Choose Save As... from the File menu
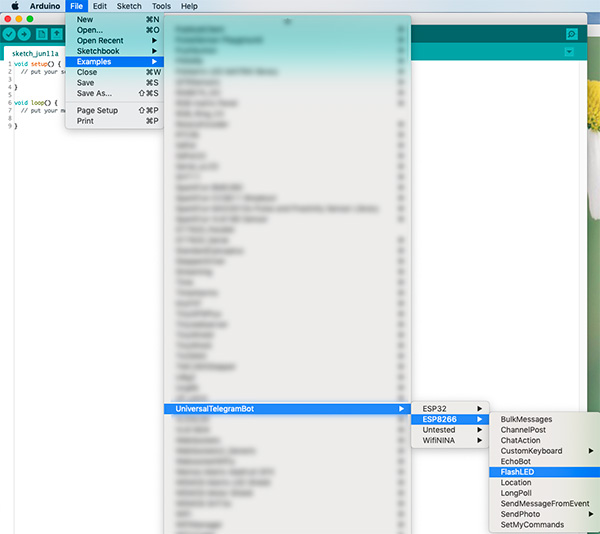The height and width of the screenshot is (534, 600). (114, 93)
